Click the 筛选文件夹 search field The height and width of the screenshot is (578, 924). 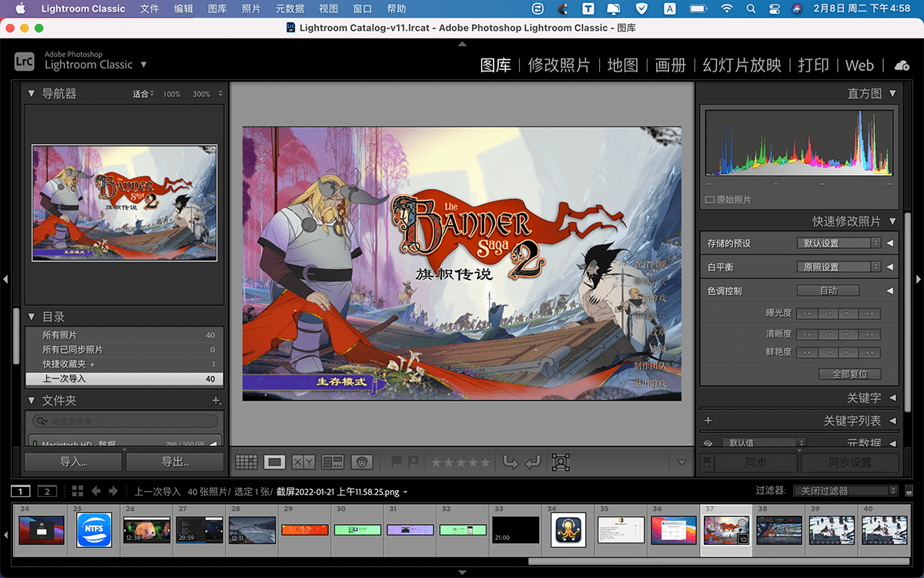(x=125, y=422)
